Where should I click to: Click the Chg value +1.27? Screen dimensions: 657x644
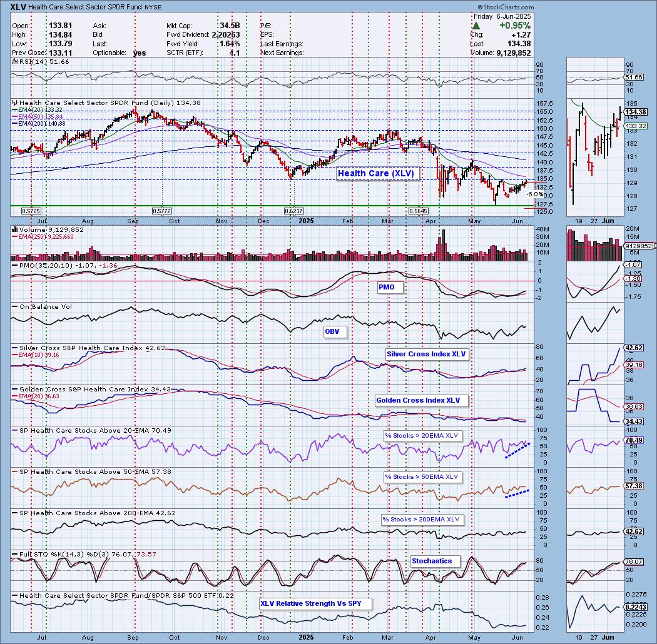(x=521, y=35)
